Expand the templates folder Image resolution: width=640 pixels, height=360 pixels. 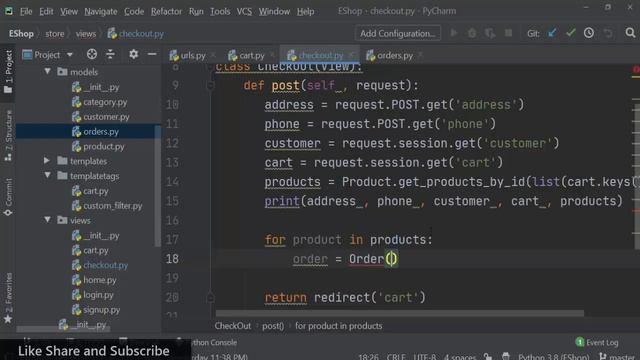(x=47, y=161)
